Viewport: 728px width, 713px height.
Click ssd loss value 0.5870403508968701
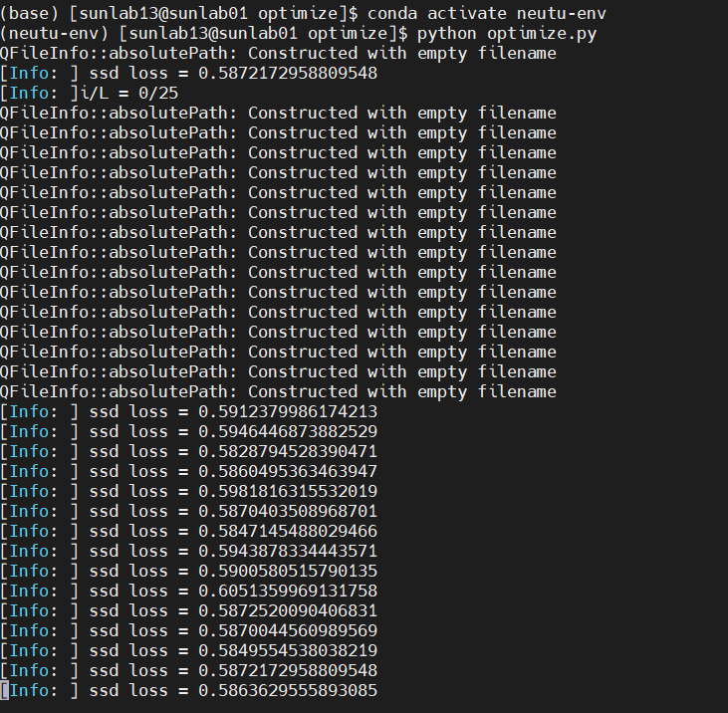[x=288, y=512]
